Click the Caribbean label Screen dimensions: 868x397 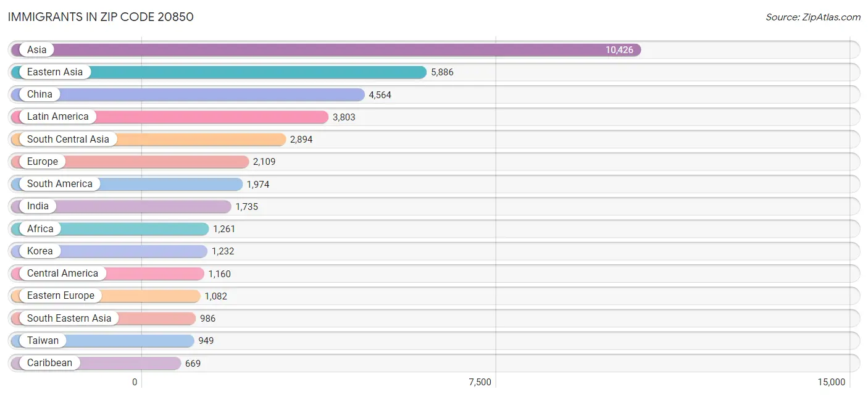point(49,362)
